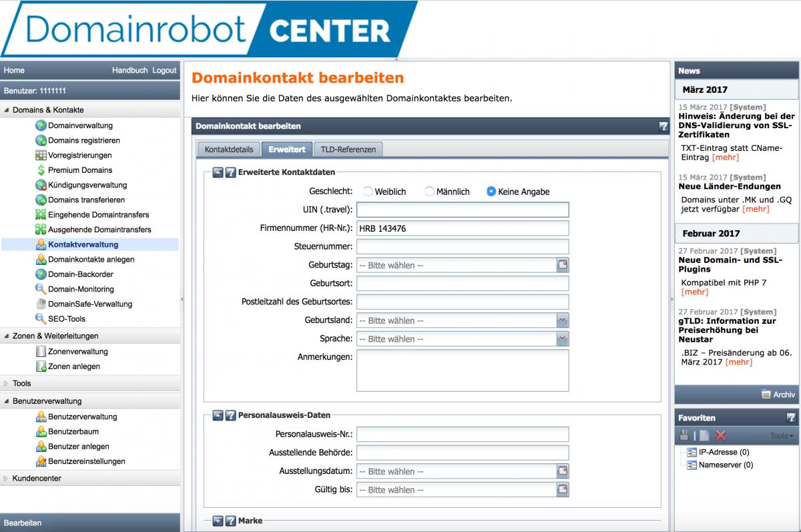The width and height of the screenshot is (801, 532).
Task: Collapse the Erweiterte Kontaktdaten section
Action: click(218, 172)
